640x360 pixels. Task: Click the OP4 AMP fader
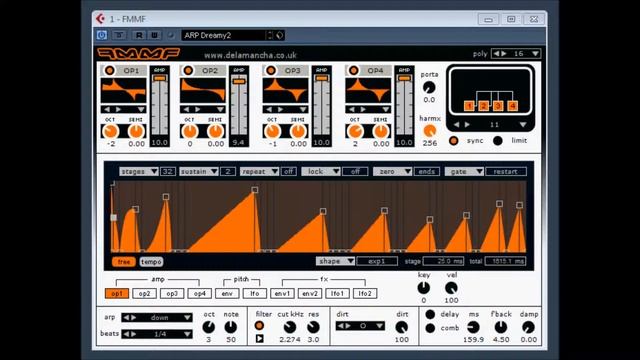coord(404,78)
